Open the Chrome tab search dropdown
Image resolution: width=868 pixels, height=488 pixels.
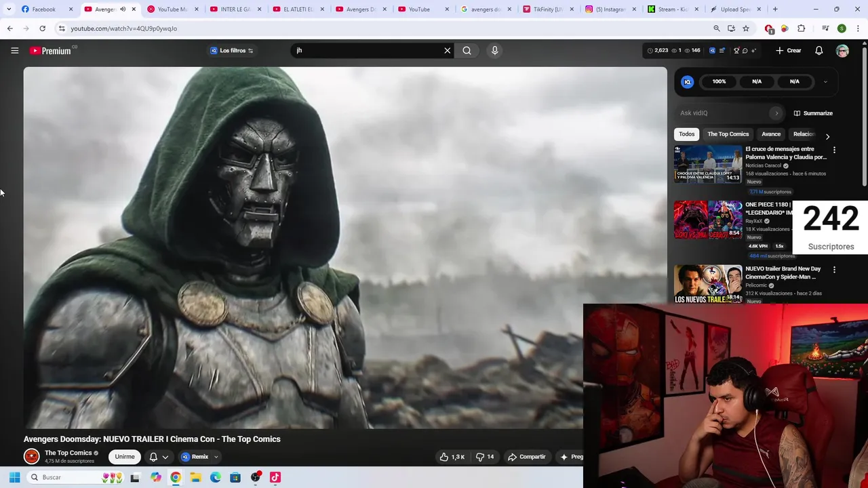coord(9,9)
